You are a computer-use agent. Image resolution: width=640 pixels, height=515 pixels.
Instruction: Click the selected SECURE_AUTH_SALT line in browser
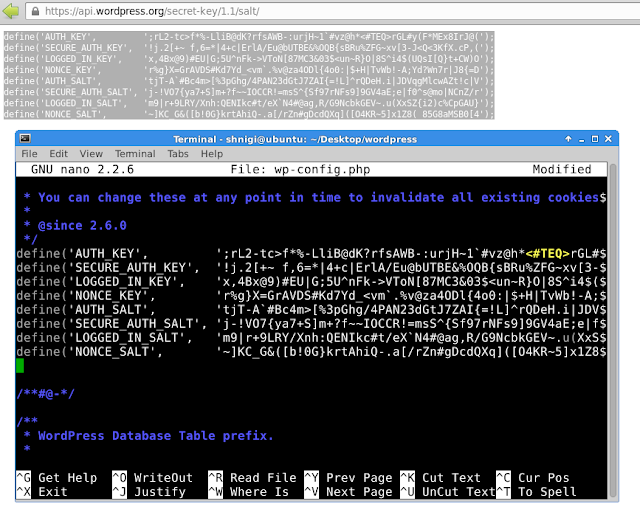tap(249, 92)
